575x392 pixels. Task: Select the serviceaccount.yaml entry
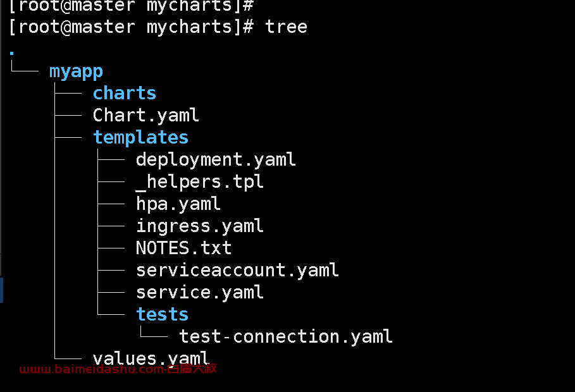[237, 271]
